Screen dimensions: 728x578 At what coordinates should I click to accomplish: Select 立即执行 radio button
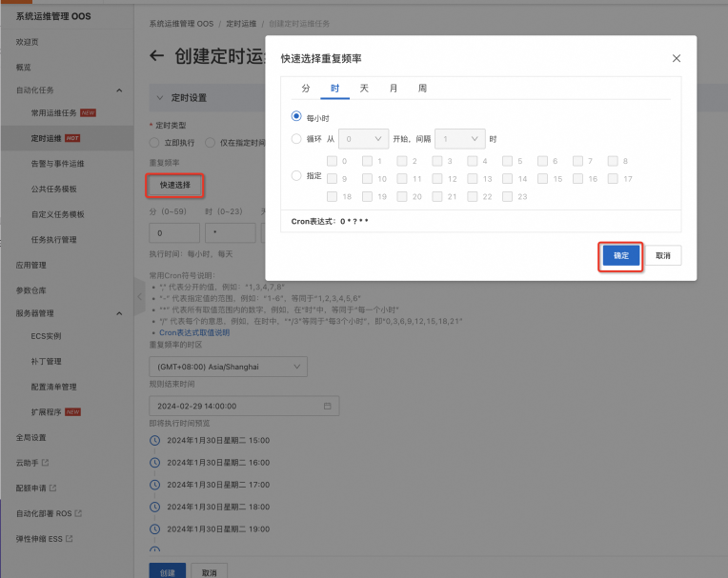tap(154, 143)
